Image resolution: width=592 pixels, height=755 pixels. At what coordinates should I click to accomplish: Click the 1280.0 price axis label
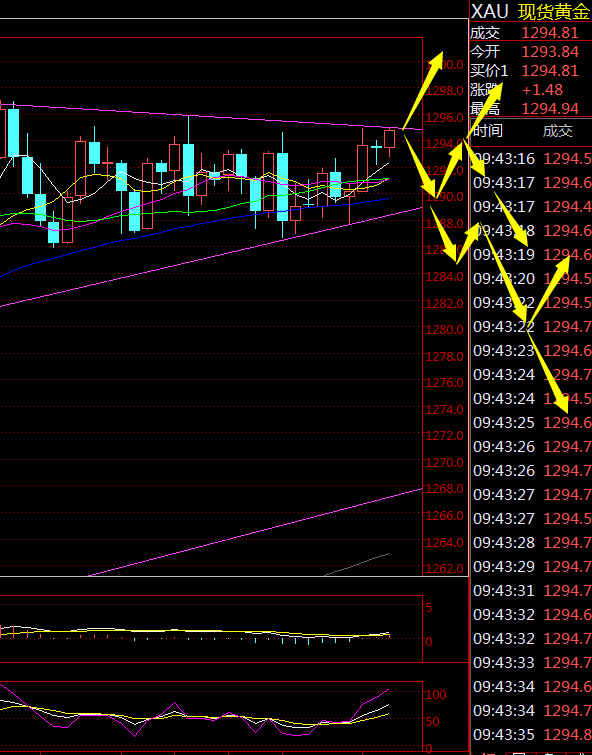coord(444,329)
